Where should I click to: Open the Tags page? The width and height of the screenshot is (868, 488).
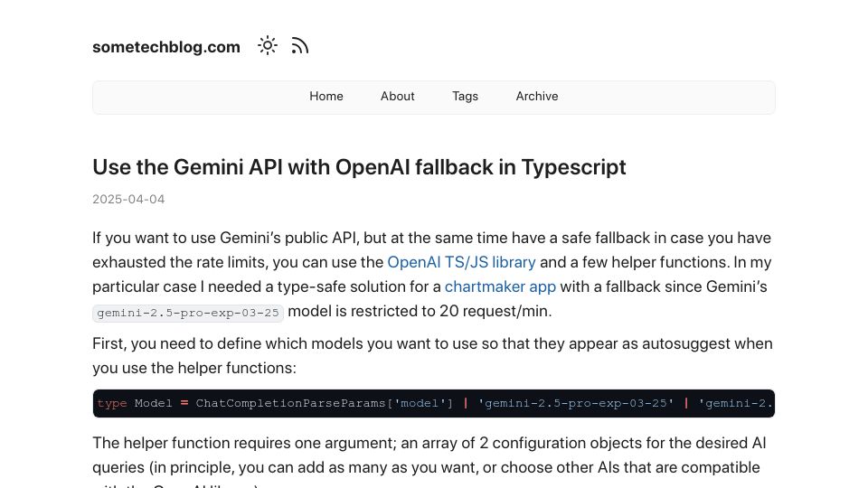pos(465,97)
